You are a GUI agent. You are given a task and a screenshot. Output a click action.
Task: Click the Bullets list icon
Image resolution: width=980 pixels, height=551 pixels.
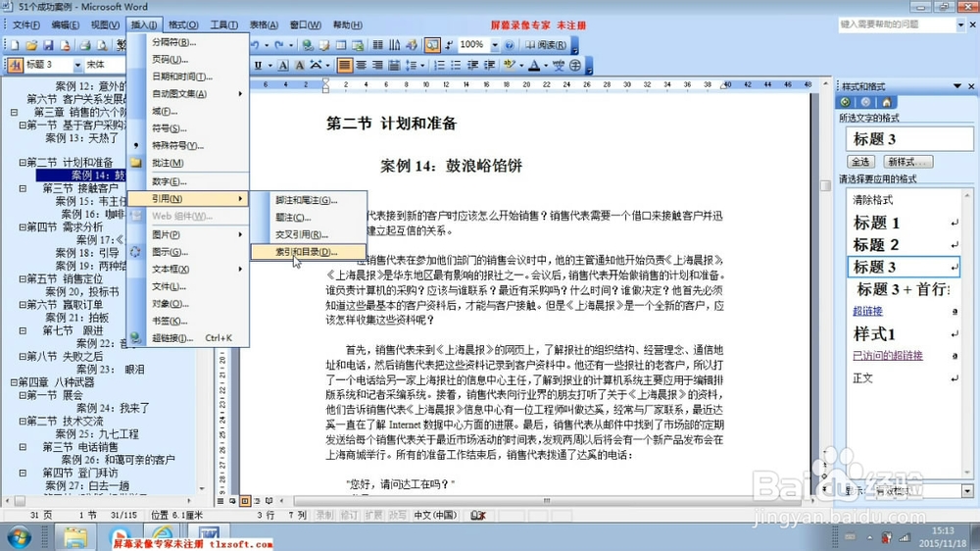(456, 65)
